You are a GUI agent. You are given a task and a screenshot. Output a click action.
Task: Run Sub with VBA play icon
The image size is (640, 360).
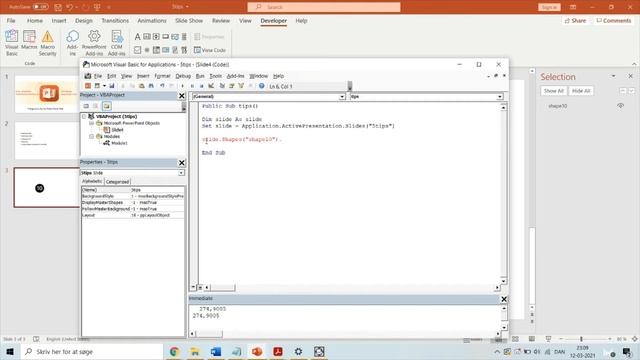(x=182, y=86)
